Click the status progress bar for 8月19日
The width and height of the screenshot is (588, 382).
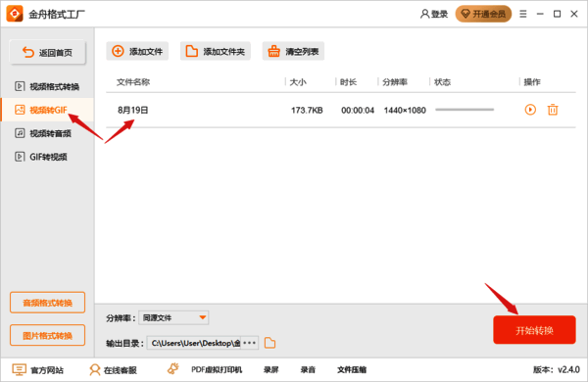click(465, 110)
